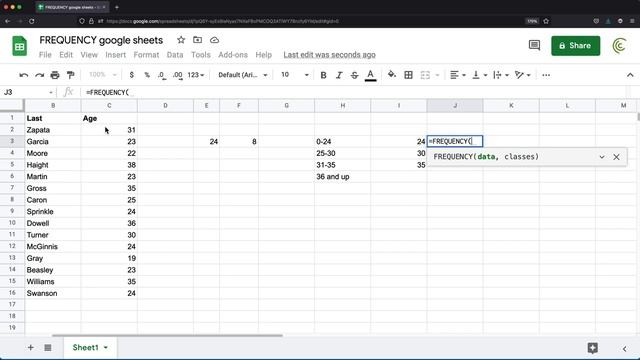Click the cell labeled 36 and up
This screenshot has height=360, width=640.
coord(342,177)
